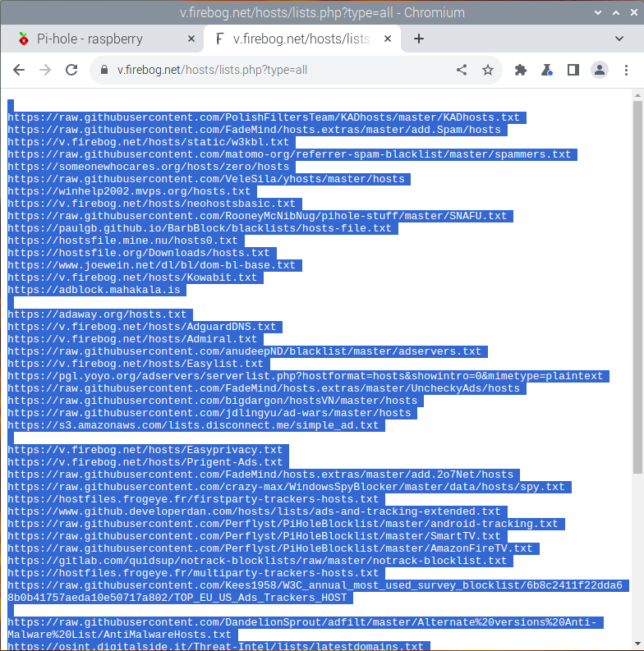Maximize the Chromium window

coord(616,12)
